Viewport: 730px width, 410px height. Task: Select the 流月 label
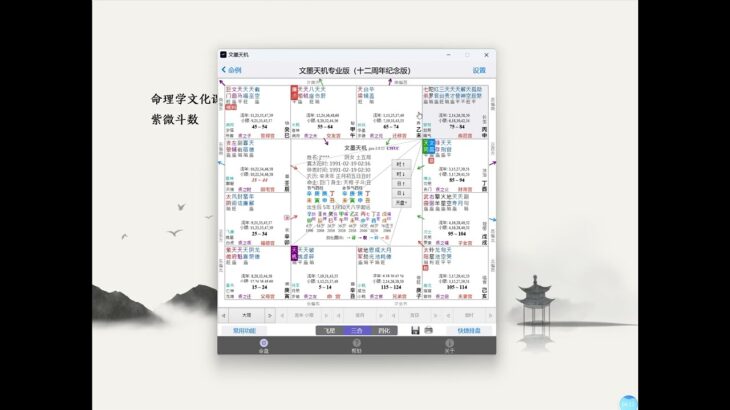coord(360,316)
